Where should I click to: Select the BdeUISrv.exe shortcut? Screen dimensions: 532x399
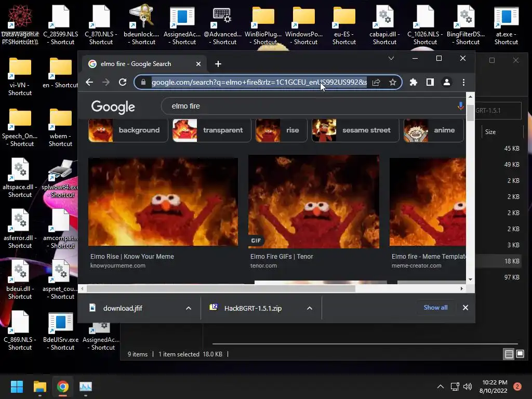tap(61, 331)
